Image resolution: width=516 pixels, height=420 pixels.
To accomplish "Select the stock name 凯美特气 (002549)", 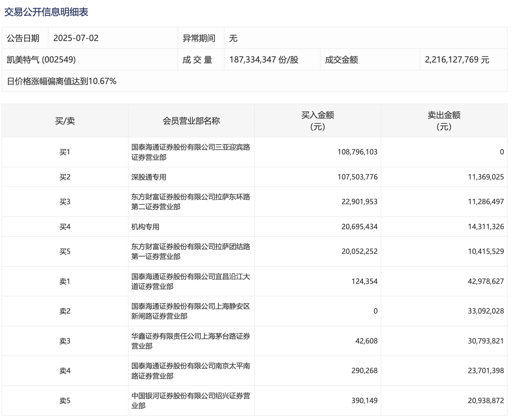I will [x=41, y=60].
